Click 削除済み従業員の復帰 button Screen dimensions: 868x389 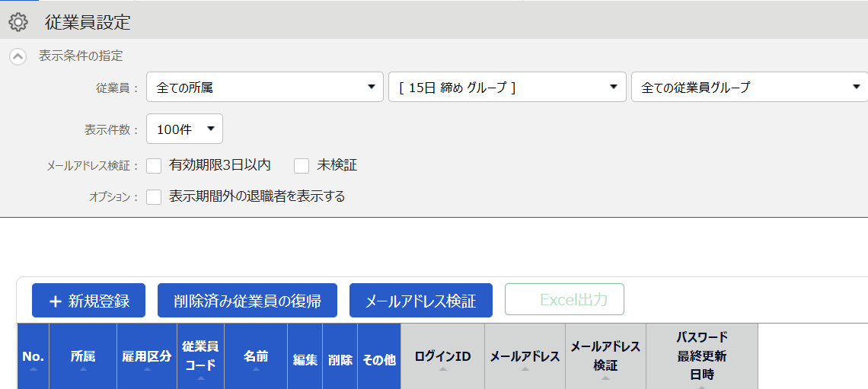[x=247, y=301]
